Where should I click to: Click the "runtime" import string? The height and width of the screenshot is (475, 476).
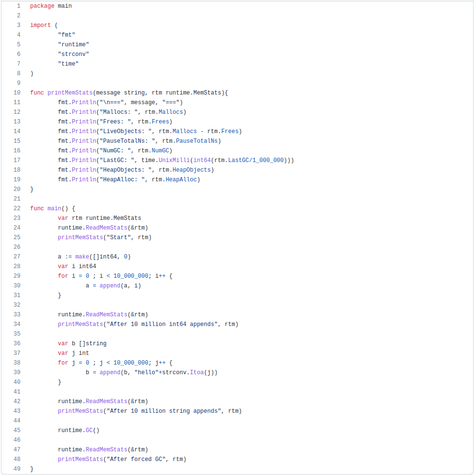[73, 44]
